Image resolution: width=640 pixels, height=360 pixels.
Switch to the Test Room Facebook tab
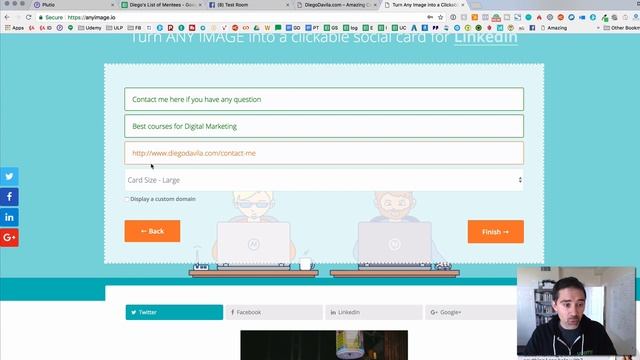click(x=249, y=5)
